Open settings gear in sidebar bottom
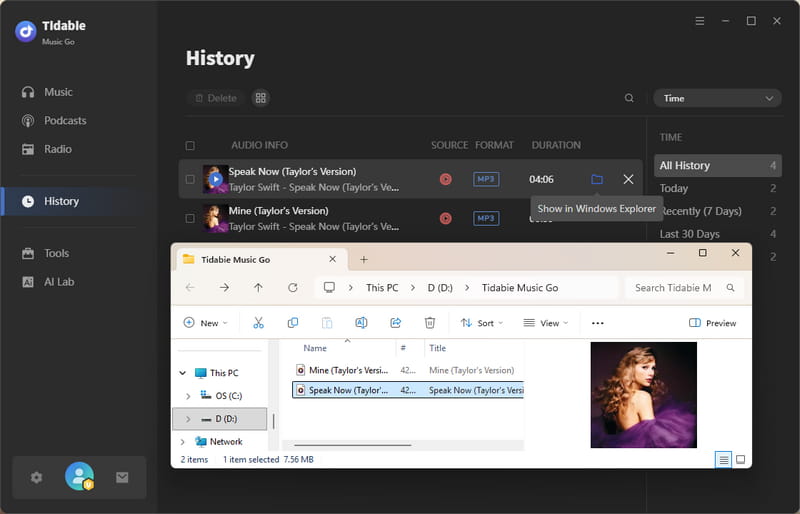Screen dimensions: 800x514 [x=37, y=478]
